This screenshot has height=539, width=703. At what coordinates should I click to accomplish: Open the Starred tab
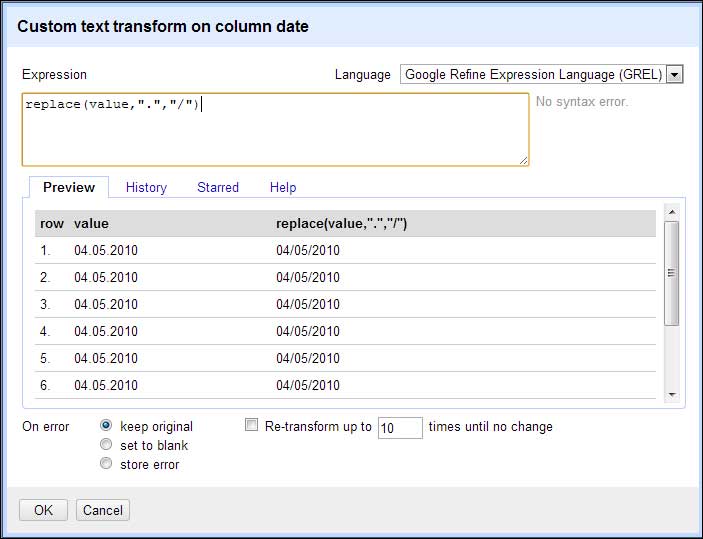click(x=218, y=187)
